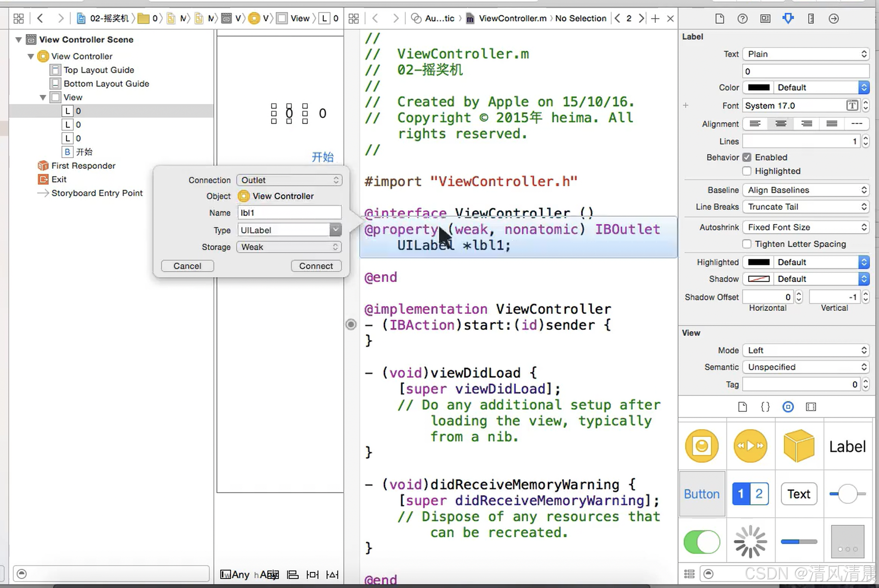
Task: Show the Quick Help inspector
Action: tap(742, 18)
